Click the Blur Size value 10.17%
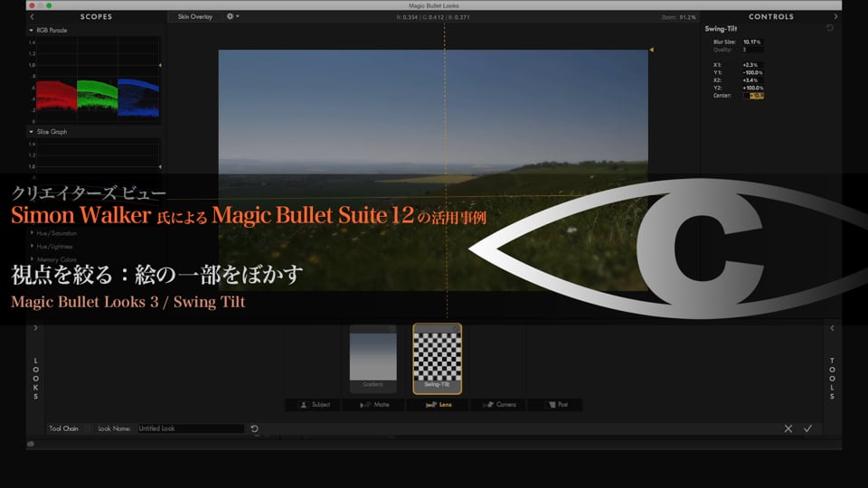The width and height of the screenshot is (868, 488). 752,42
